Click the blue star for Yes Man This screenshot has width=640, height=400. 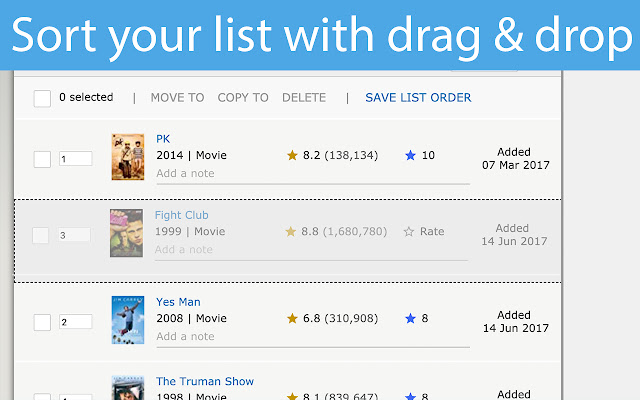[410, 319]
